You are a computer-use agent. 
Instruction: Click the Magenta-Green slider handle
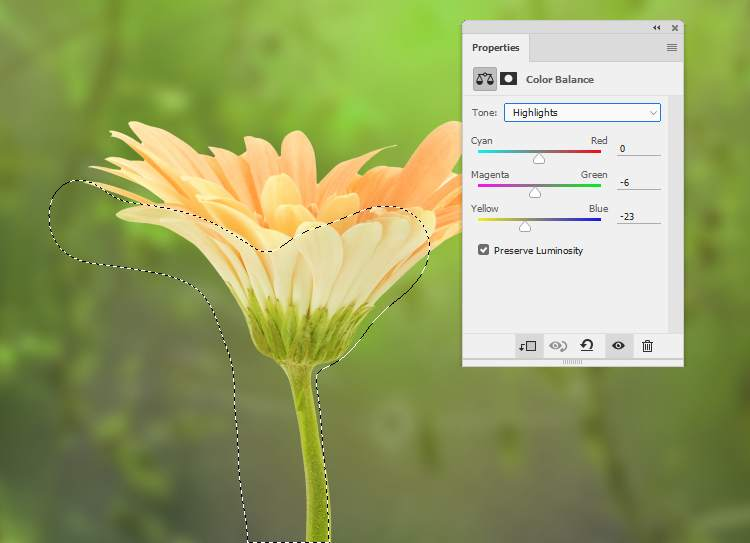click(x=535, y=192)
